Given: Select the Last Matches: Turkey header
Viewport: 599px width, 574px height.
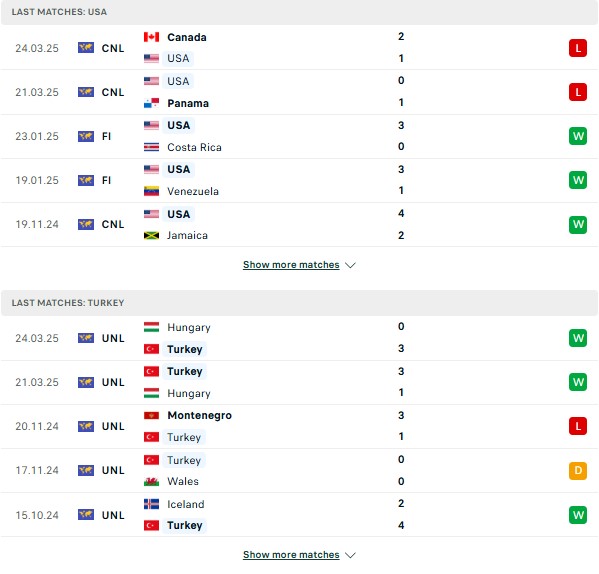Looking at the screenshot, I should [x=300, y=303].
